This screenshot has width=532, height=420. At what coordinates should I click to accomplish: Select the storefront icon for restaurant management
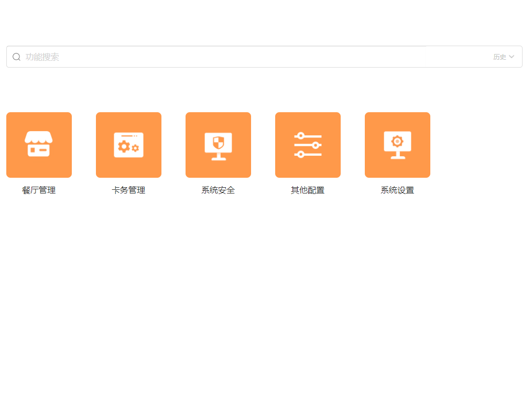pos(39,145)
